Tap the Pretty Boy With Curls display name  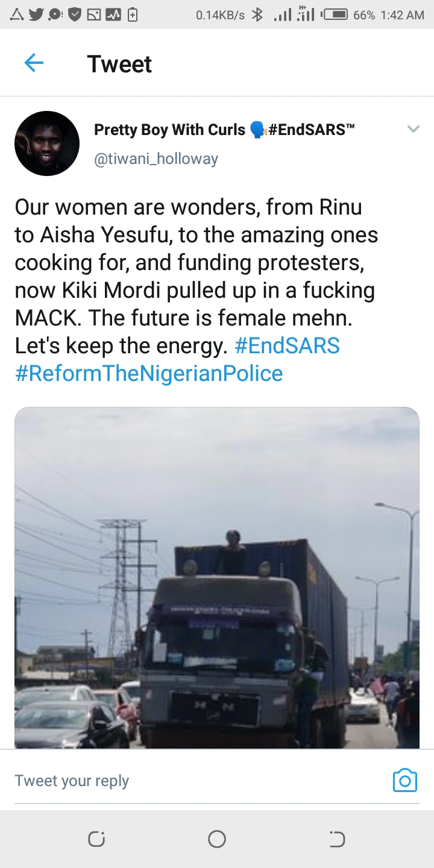[x=169, y=130]
